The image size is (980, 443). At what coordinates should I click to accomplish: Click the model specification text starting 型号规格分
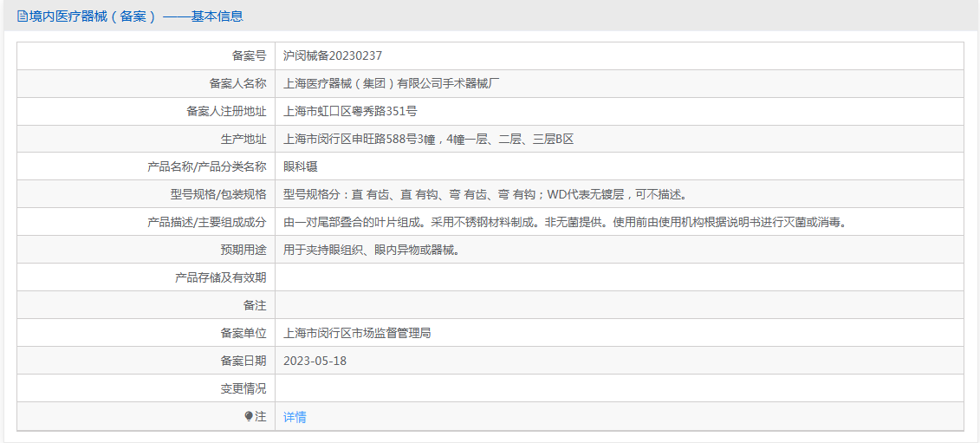click(x=485, y=194)
